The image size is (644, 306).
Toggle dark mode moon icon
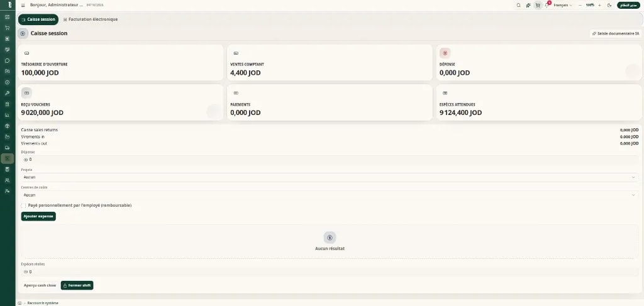pyautogui.click(x=609, y=5)
